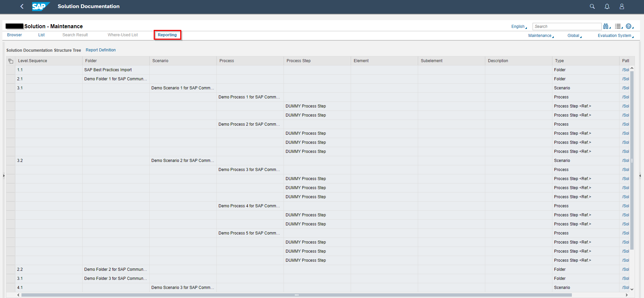Expand the Evaluation System dropdown
644x298 pixels.
point(615,36)
